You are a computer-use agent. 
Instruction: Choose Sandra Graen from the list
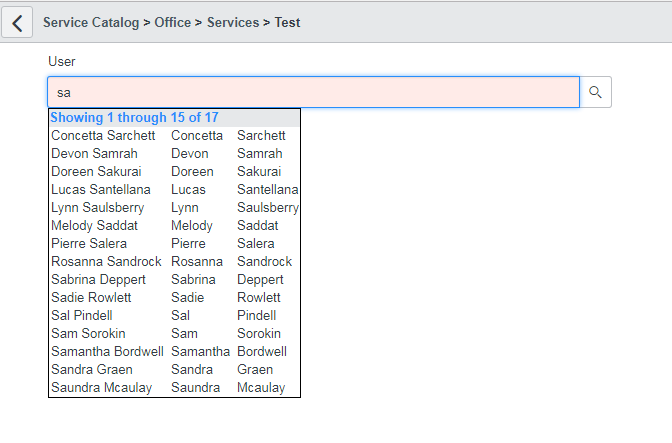pyautogui.click(x=91, y=370)
